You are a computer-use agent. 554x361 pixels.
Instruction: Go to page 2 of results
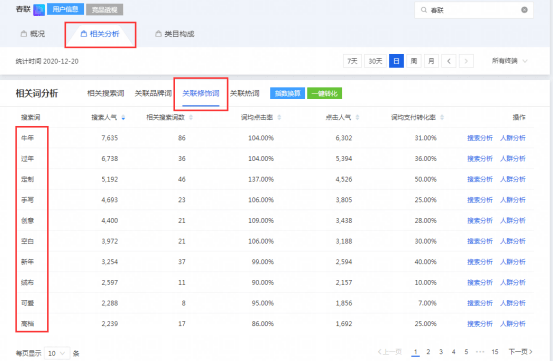pos(428,352)
